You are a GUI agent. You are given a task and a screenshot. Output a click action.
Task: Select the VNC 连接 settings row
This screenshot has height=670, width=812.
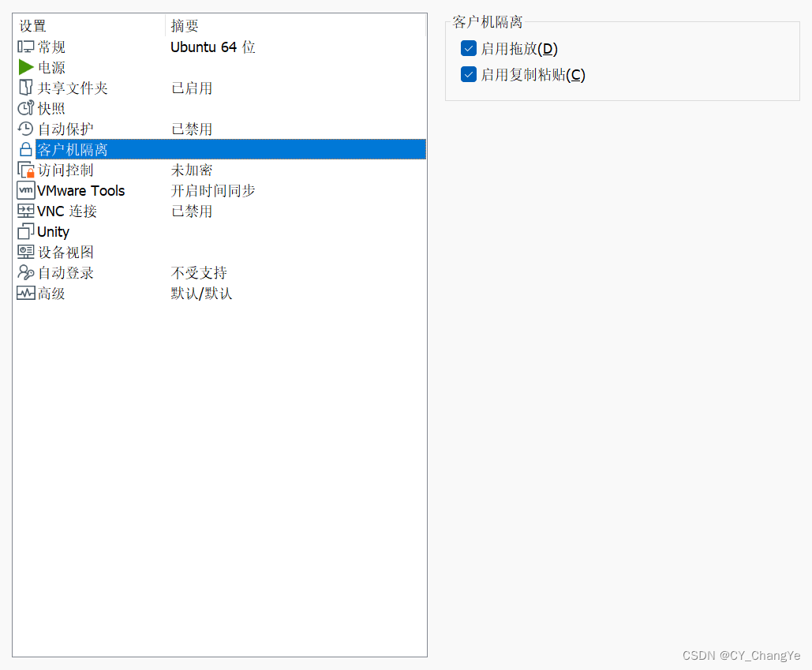219,211
